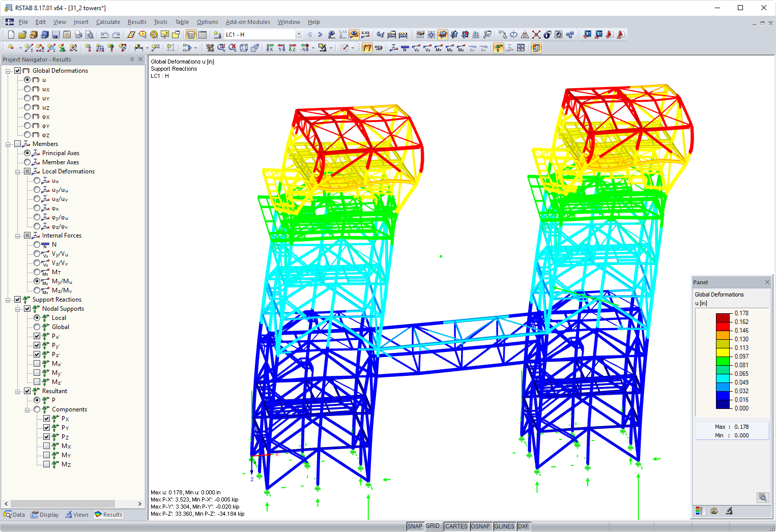Open the Results menu
The height and width of the screenshot is (532, 776).
pyautogui.click(x=136, y=22)
